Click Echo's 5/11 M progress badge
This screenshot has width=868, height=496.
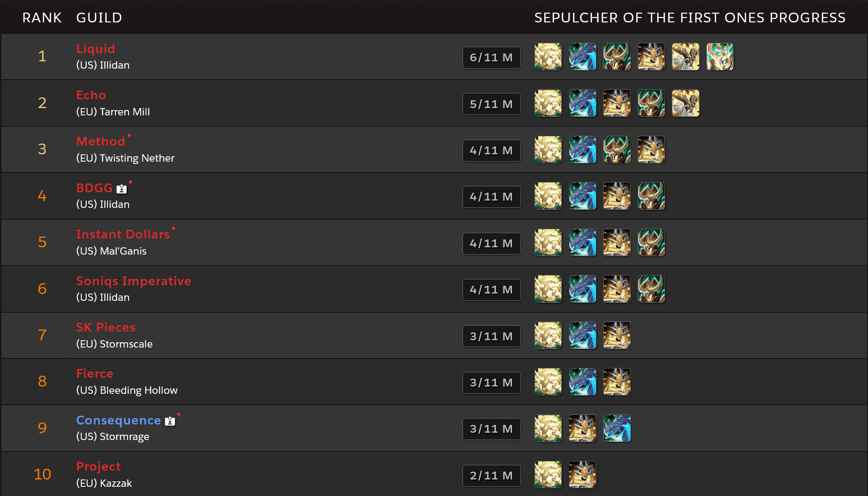(x=492, y=104)
